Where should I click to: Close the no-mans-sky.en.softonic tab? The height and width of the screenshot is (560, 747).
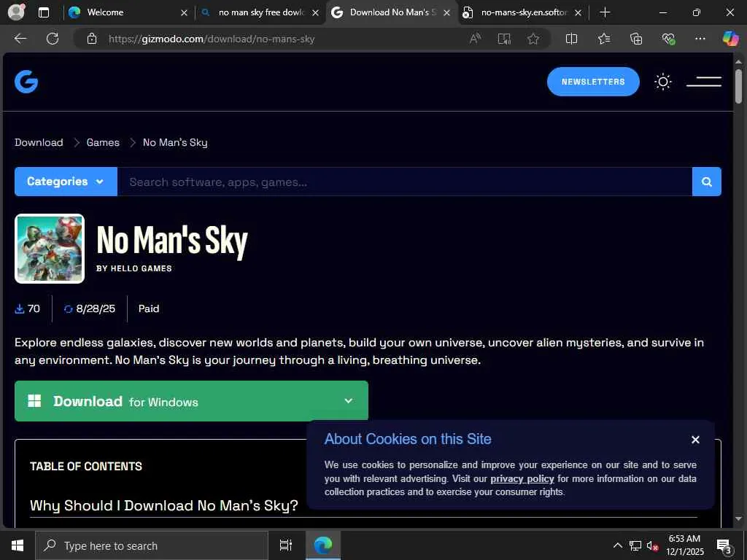tap(578, 13)
